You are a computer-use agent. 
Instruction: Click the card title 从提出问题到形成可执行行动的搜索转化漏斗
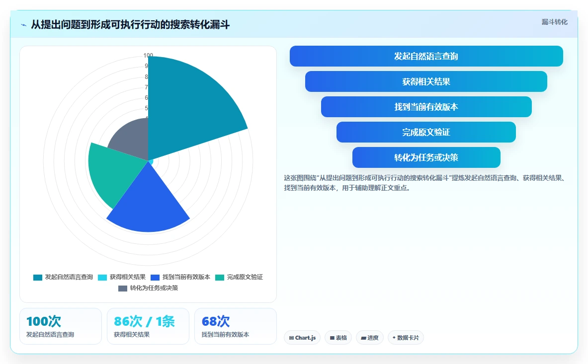pyautogui.click(x=130, y=25)
